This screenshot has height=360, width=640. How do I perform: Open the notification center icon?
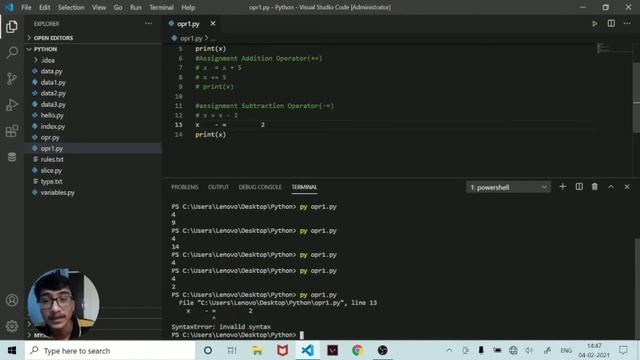[x=623, y=350]
